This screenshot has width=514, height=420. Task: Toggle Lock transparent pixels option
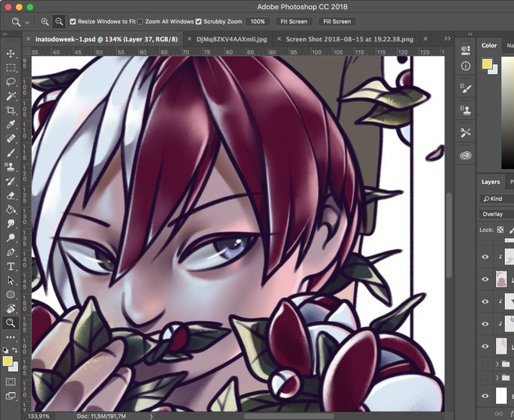pyautogui.click(x=500, y=230)
